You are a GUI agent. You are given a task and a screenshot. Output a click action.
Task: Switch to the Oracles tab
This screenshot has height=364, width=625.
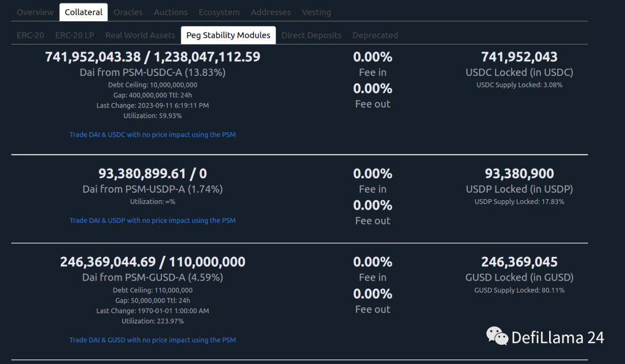(x=128, y=12)
